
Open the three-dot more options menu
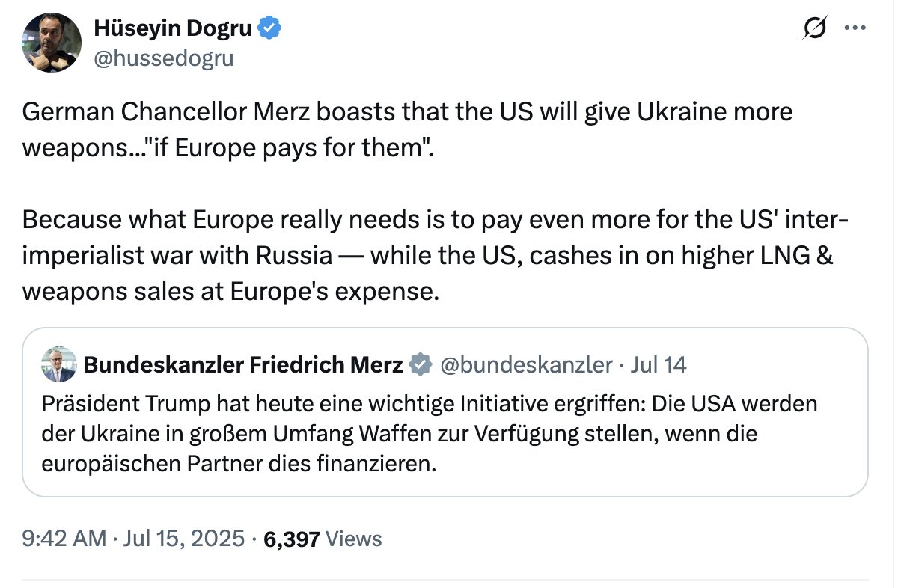pos(854,28)
